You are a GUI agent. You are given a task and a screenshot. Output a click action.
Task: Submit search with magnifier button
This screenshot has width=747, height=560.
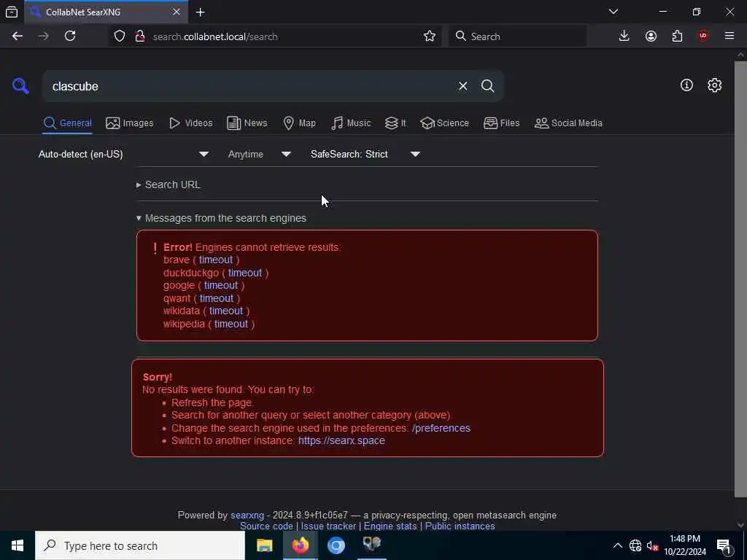(x=487, y=86)
